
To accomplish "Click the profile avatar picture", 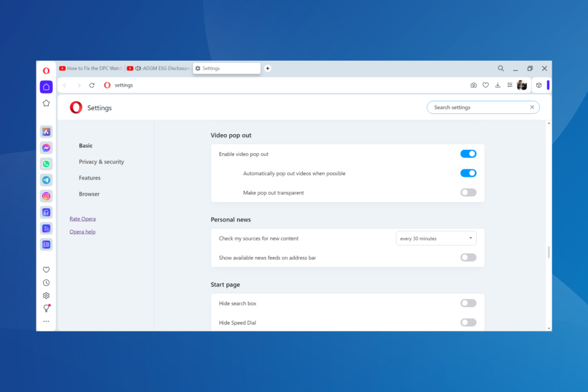I will pyautogui.click(x=522, y=85).
